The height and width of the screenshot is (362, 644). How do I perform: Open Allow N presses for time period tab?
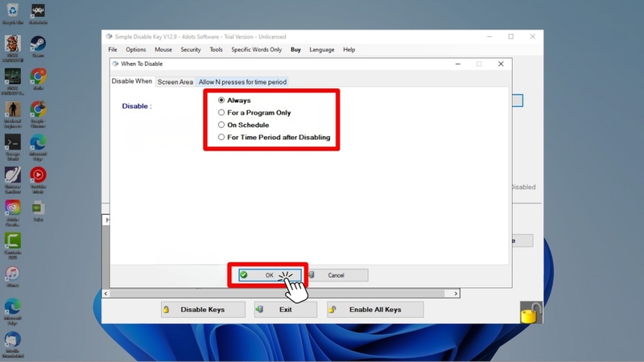[x=242, y=82]
